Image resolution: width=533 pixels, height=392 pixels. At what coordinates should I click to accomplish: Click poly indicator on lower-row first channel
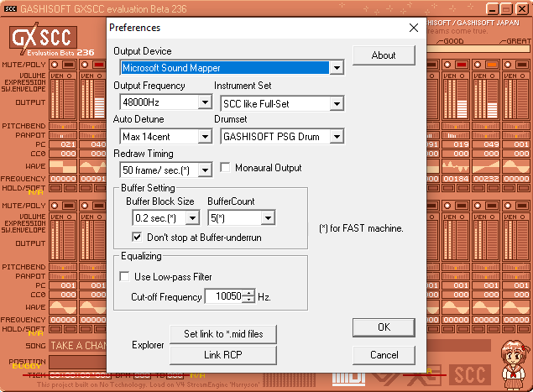(x=69, y=206)
